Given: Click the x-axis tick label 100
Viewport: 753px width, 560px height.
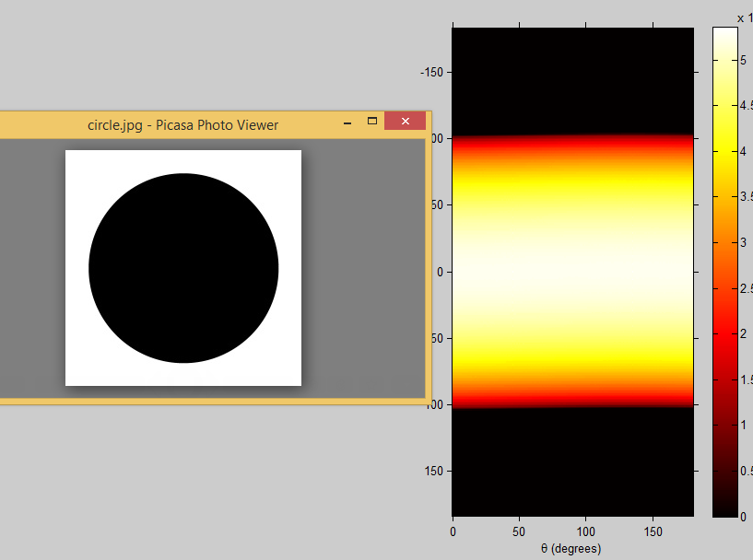Looking at the screenshot, I should 585,532.
